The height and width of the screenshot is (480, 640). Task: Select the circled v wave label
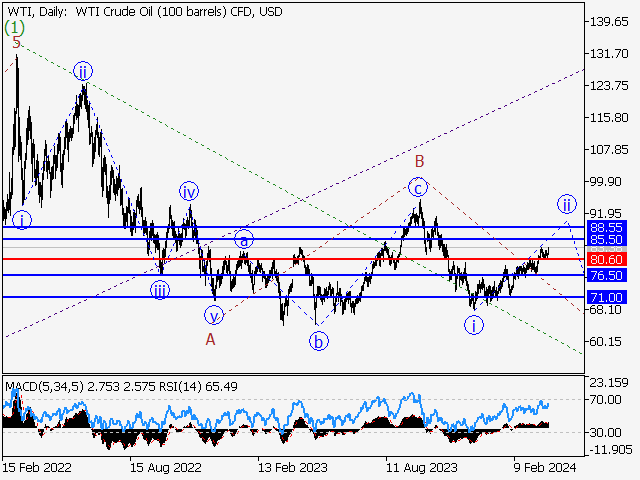214,315
